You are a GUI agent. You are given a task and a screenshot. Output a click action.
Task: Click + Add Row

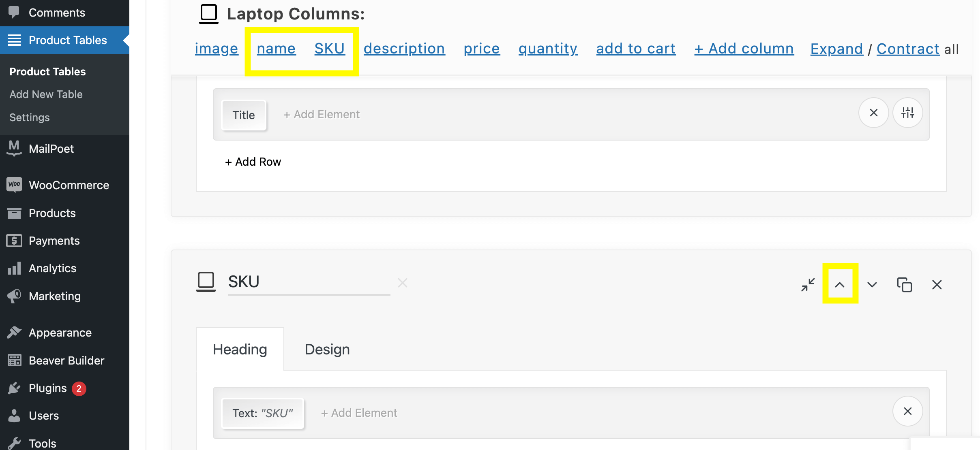253,162
